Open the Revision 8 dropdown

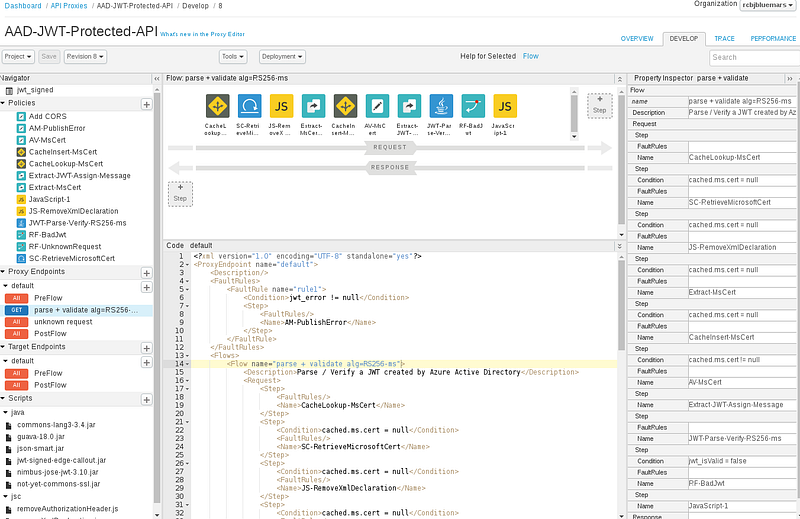pyautogui.click(x=85, y=57)
